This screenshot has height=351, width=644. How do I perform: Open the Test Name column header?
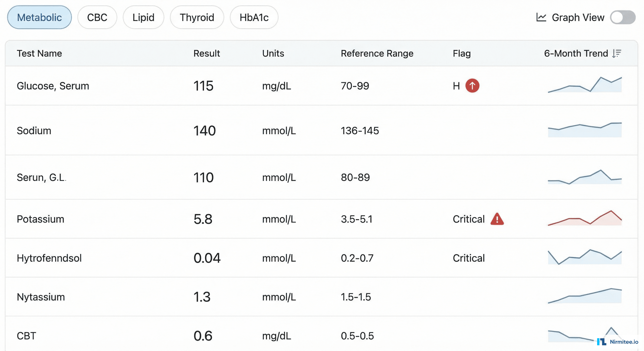[39, 53]
